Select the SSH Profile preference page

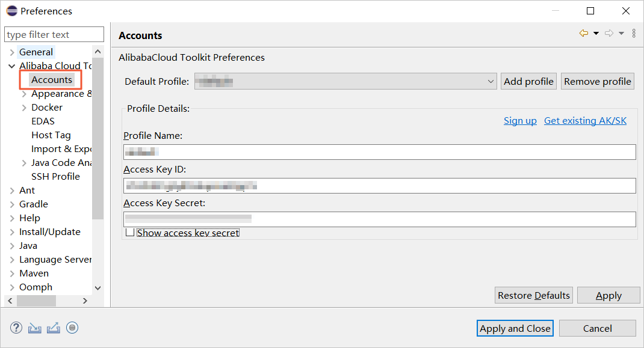(55, 176)
